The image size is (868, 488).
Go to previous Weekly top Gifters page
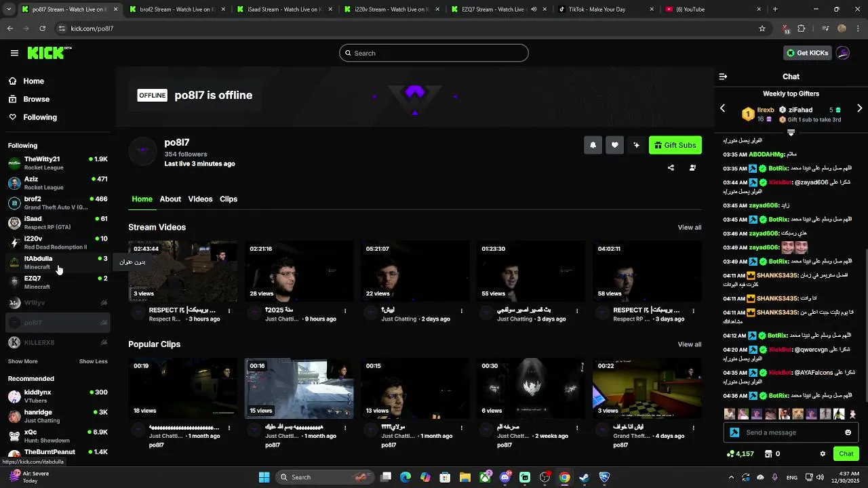click(722, 108)
